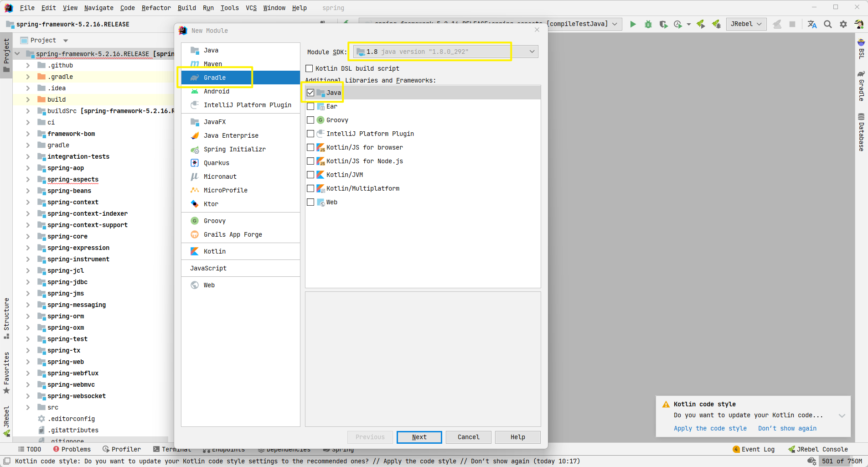Expand the spring-webmvc folder
The height and width of the screenshot is (467, 868).
pos(28,384)
